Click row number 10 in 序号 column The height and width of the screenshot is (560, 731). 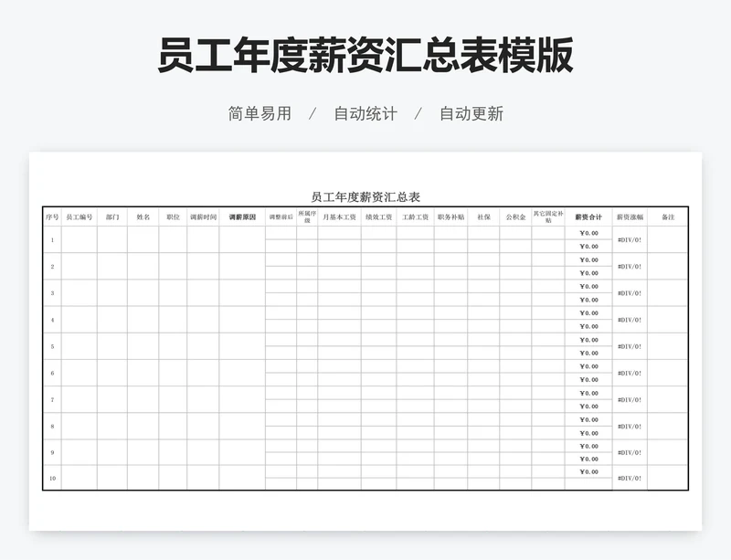click(52, 478)
